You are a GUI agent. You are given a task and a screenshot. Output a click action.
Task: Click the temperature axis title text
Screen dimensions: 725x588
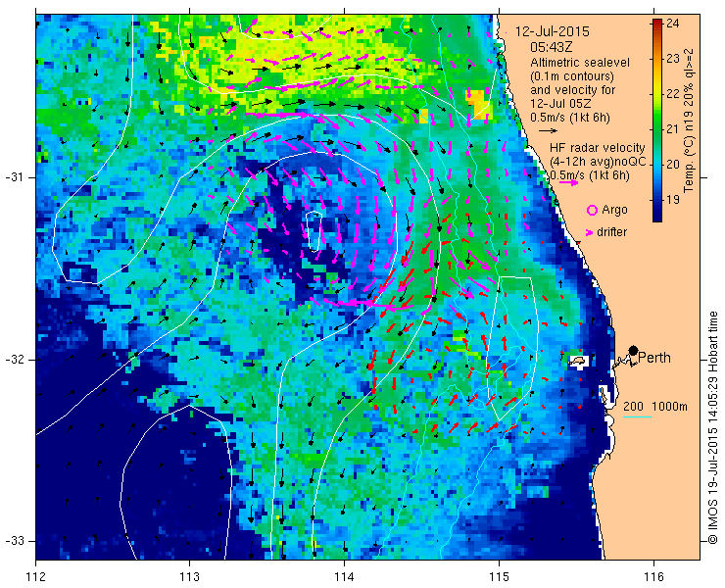[x=690, y=120]
